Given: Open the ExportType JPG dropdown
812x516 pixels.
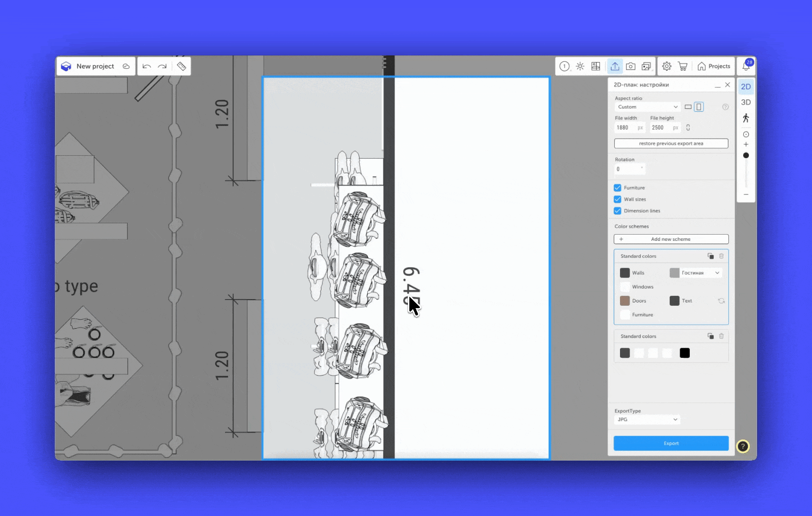Looking at the screenshot, I should tap(647, 419).
